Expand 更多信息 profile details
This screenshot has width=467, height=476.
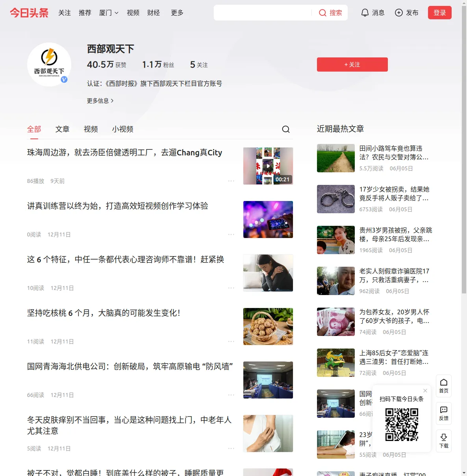coord(100,101)
